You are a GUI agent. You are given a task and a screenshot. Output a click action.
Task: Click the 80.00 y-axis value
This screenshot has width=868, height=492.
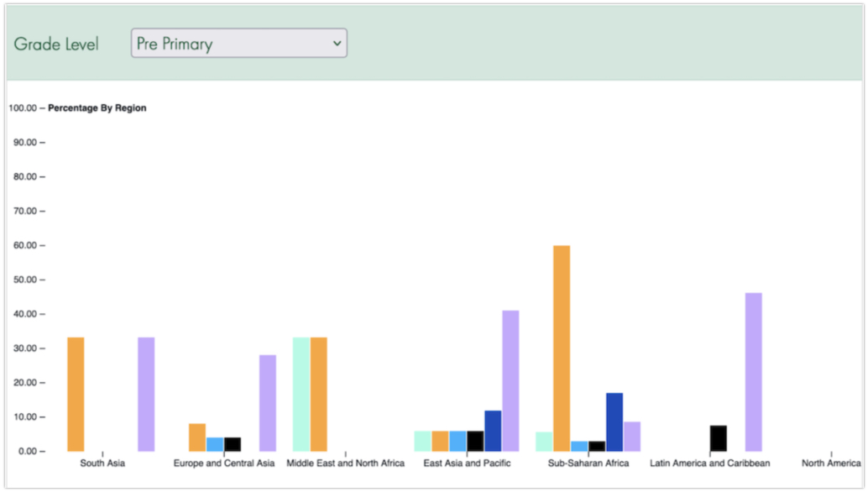point(25,176)
